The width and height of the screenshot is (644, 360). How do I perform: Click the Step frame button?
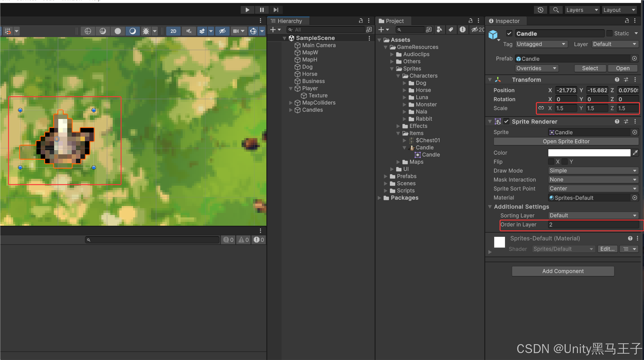click(x=276, y=10)
